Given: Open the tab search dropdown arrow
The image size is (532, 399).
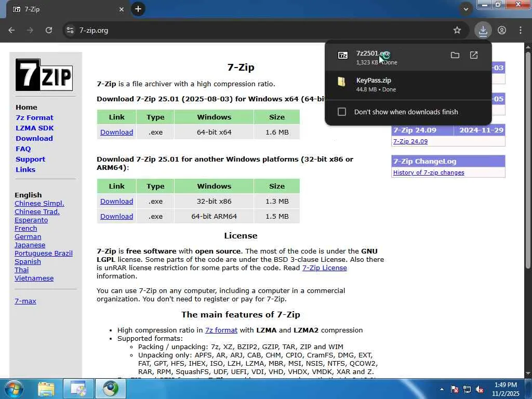Looking at the screenshot, I should 466,9.
